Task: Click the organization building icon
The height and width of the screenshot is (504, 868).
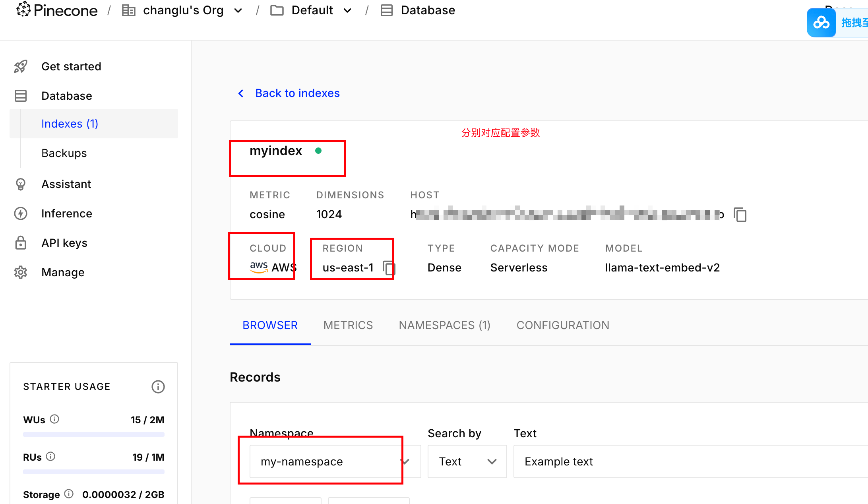Action: [128, 10]
